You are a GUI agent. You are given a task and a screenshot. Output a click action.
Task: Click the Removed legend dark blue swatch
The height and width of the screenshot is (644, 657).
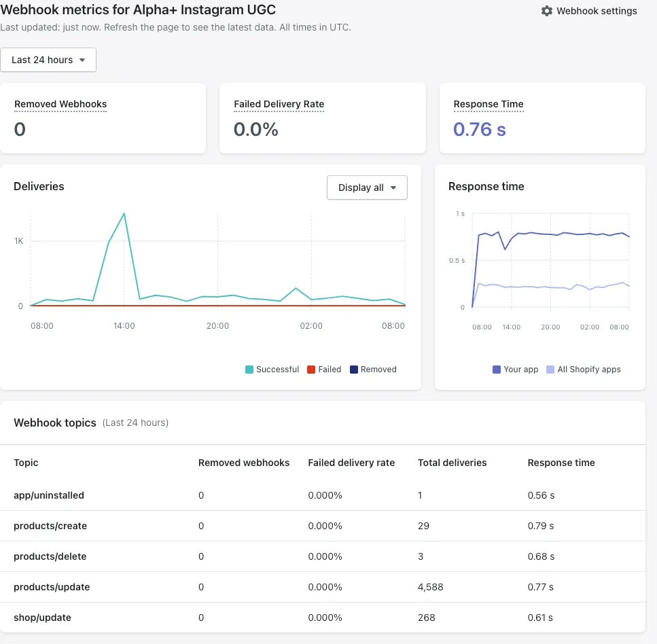[354, 370]
